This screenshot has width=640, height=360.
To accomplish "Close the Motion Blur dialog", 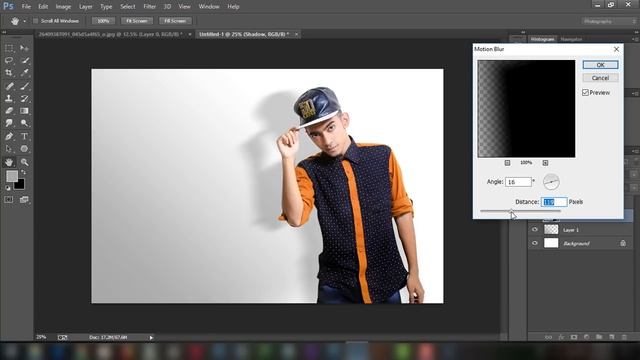I will pos(616,49).
